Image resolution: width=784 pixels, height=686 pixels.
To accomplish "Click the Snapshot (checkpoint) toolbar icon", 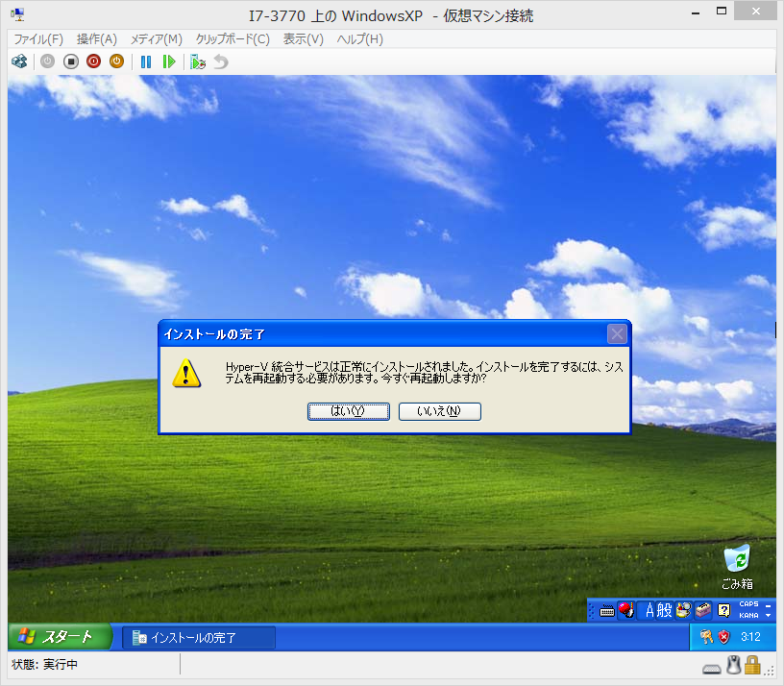I will pos(198,61).
